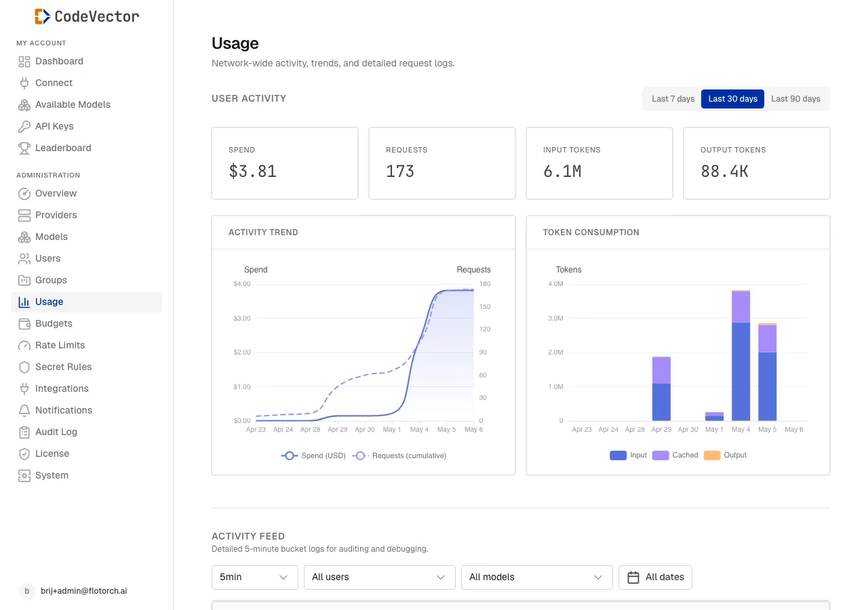Viewport: 868px width, 610px height.
Task: Open Secret Rules from sidebar
Action: tap(86, 367)
